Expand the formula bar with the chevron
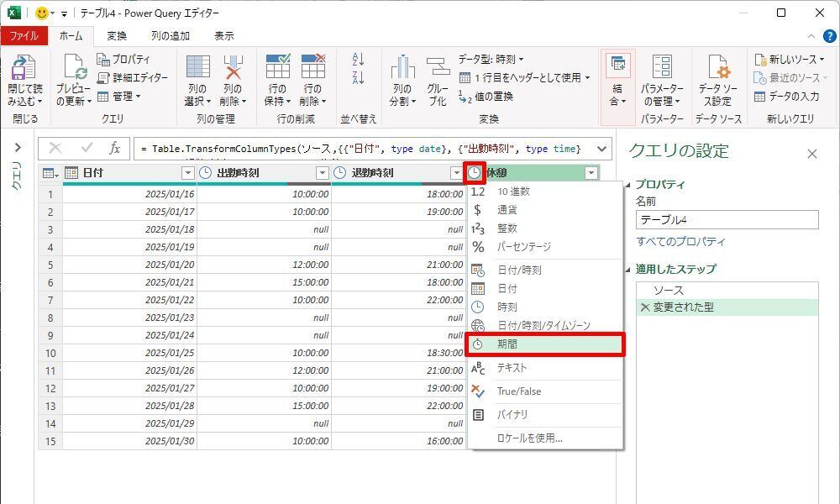 pos(602,149)
